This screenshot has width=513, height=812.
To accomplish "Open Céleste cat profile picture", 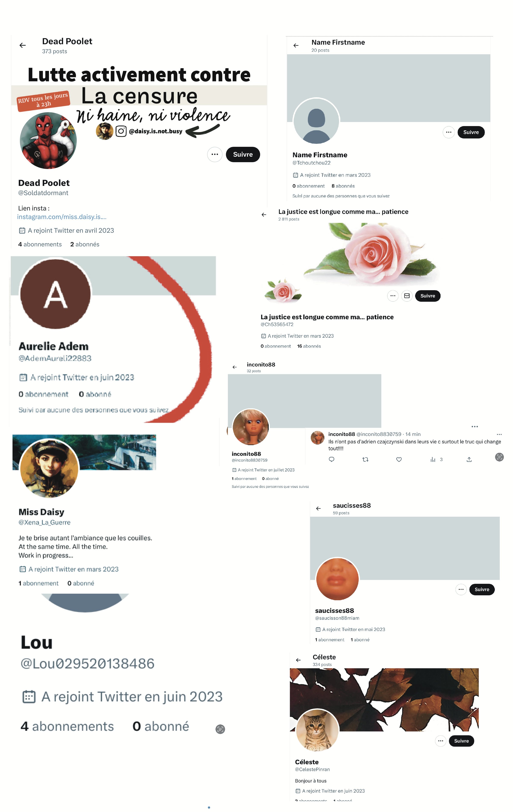I will 317,730.
